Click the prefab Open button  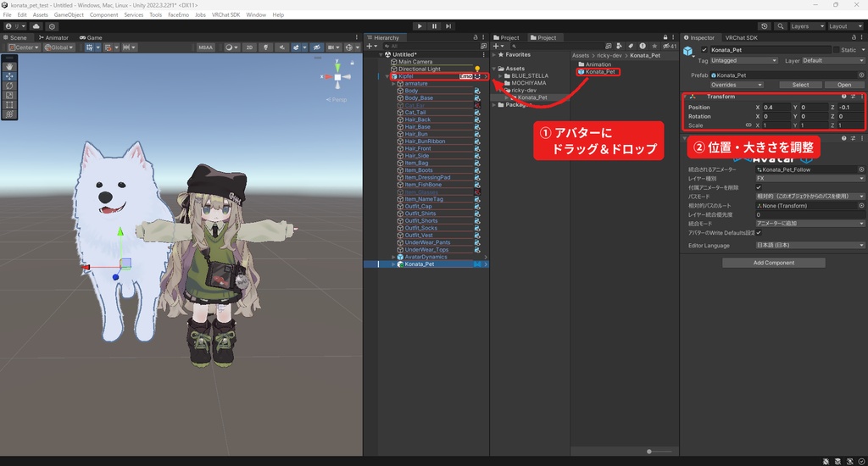tap(843, 86)
